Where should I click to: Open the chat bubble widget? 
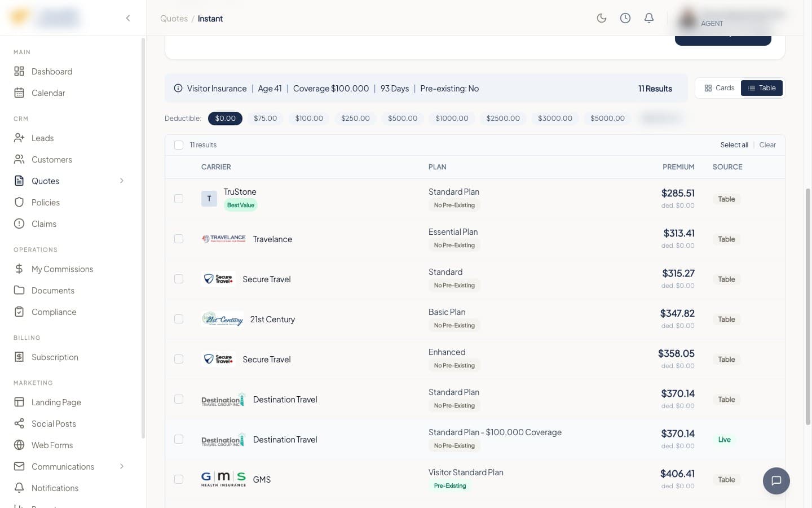click(x=776, y=481)
